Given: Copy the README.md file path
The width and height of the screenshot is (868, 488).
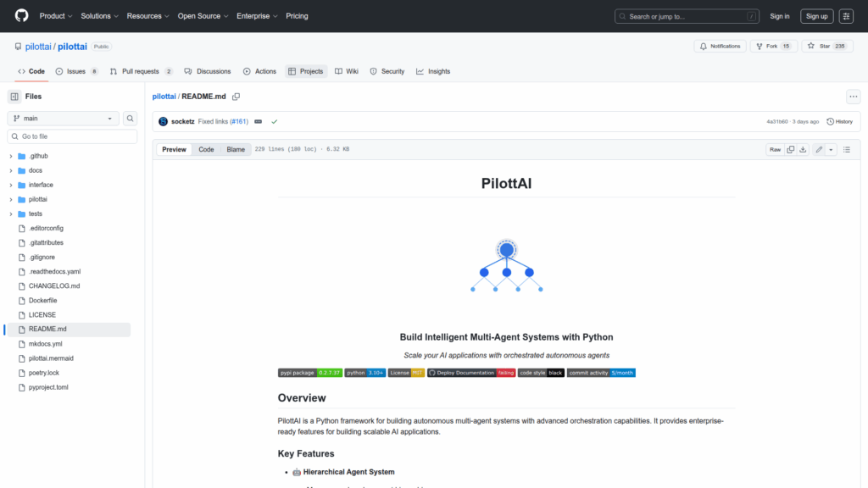Looking at the screenshot, I should (x=236, y=97).
